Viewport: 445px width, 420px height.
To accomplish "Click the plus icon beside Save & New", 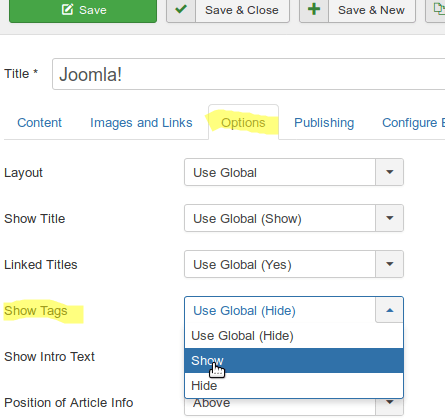I will click(314, 9).
